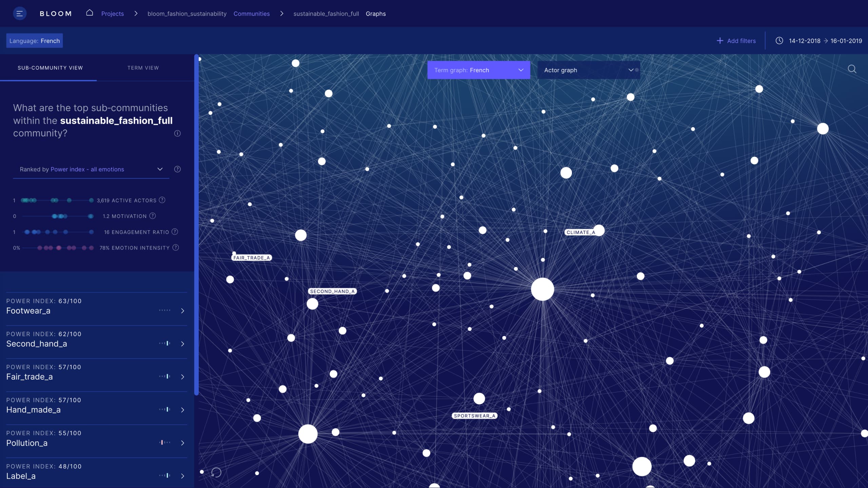
Task: Open help icon for Engagement Ratio
Action: (x=175, y=232)
